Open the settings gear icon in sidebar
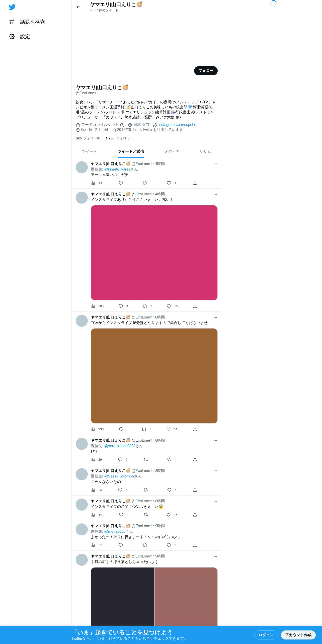 pos(12,37)
